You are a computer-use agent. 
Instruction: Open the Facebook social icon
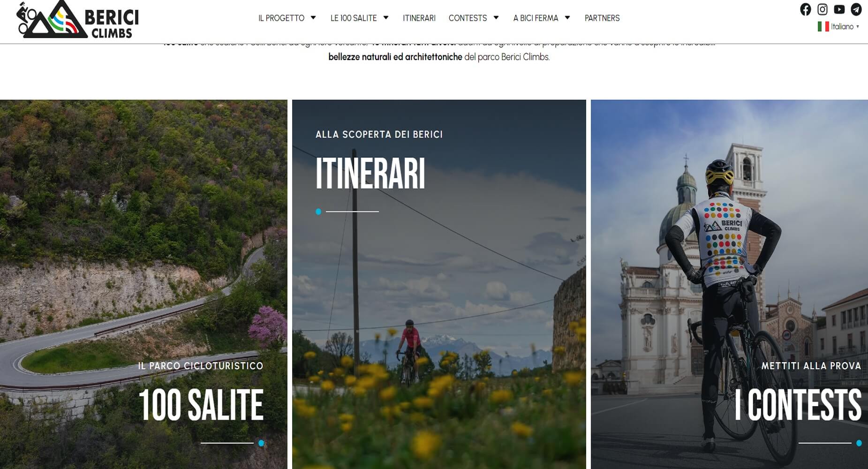pyautogui.click(x=805, y=9)
